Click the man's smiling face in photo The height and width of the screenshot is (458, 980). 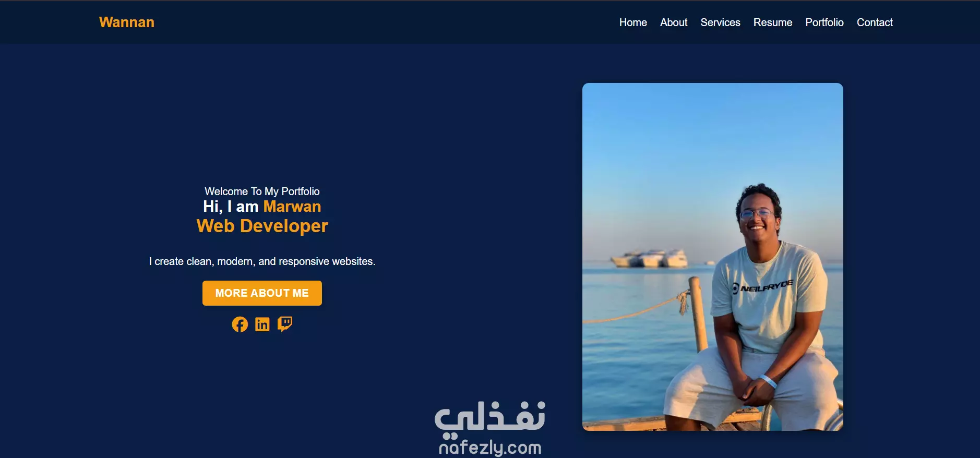(x=758, y=215)
